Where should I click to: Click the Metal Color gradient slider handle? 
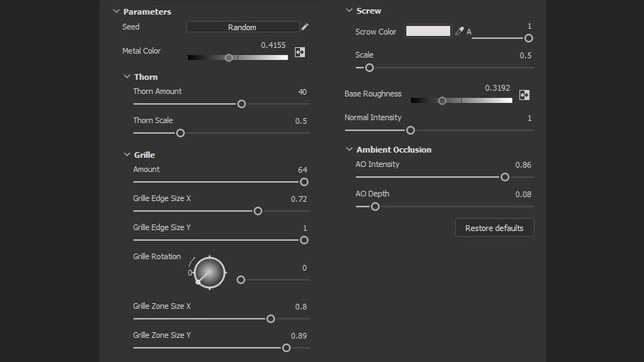click(229, 58)
